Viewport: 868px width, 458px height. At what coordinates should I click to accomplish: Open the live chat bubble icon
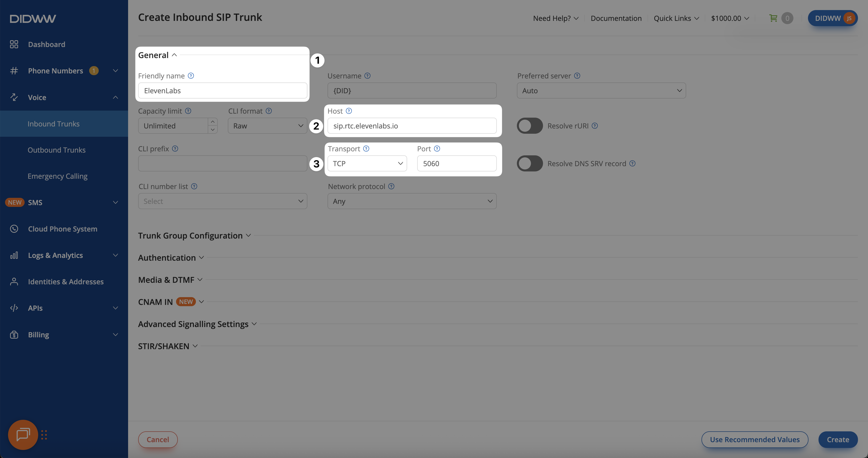point(23,434)
